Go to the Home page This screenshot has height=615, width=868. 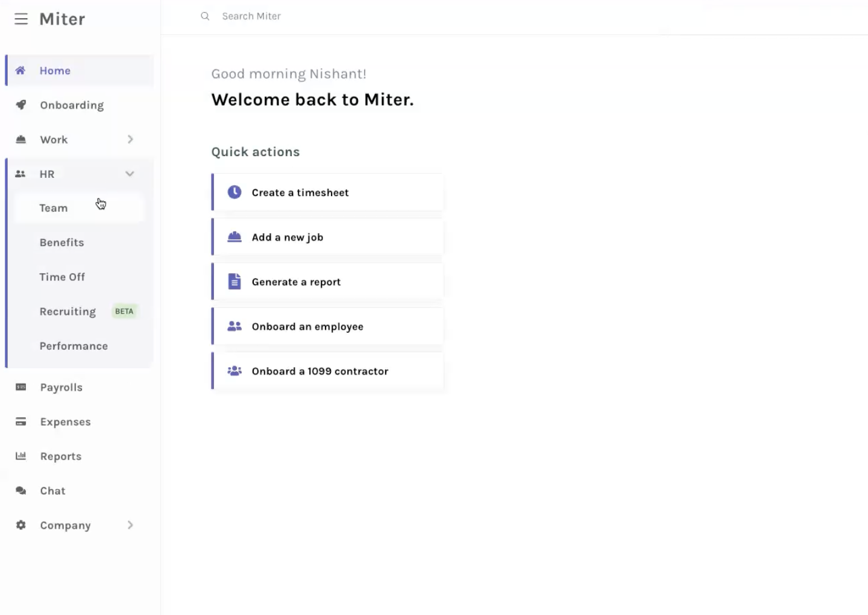[79, 71]
